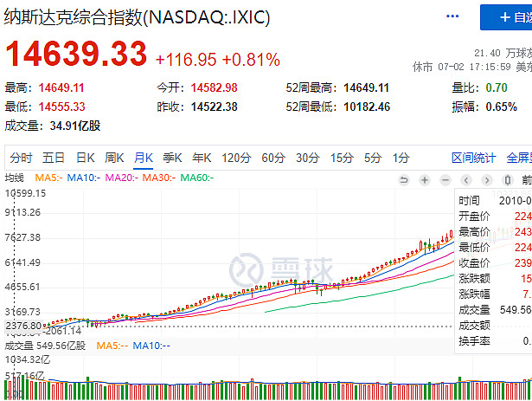Shift chart right with right chevron

click(487, 180)
